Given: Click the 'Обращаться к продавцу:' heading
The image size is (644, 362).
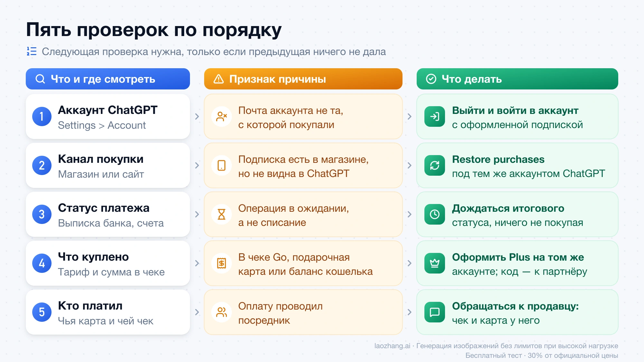Looking at the screenshot, I should coord(515,306).
